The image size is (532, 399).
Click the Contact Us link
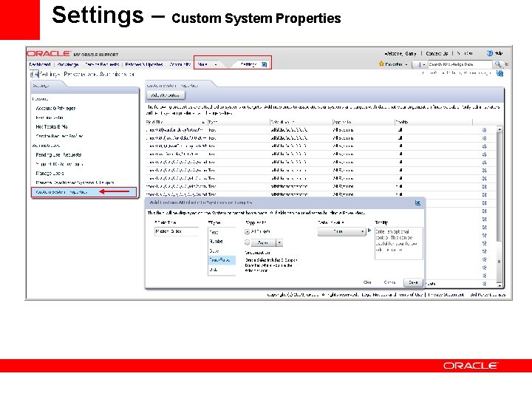(437, 53)
